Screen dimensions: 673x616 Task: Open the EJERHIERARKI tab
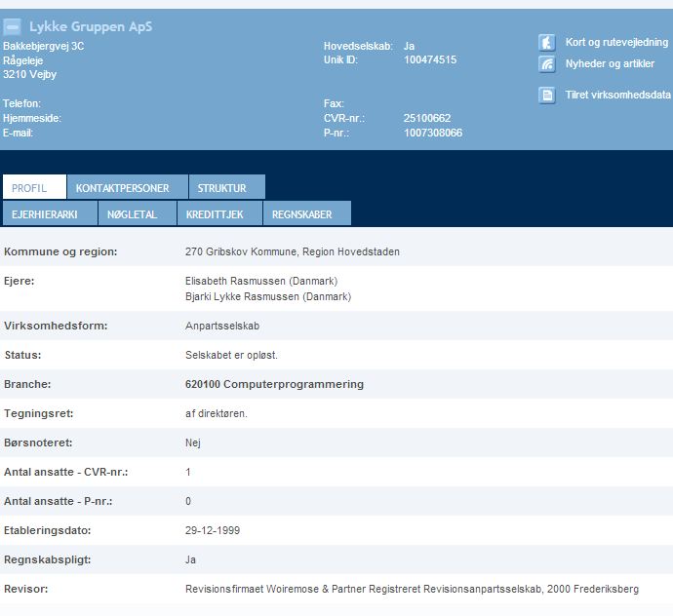(50, 213)
